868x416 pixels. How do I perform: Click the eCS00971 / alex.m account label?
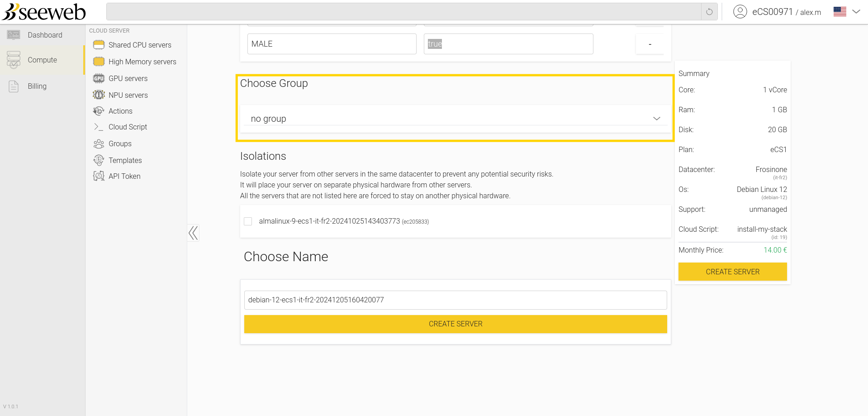(787, 12)
